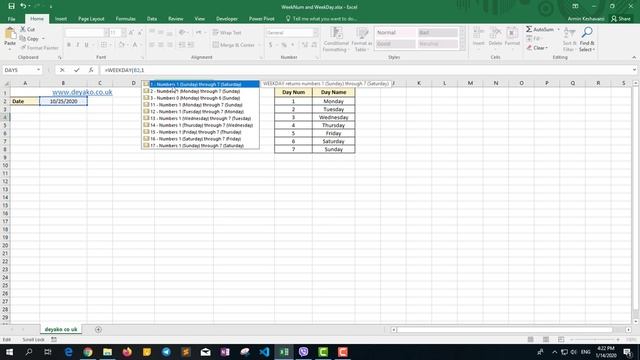This screenshot has height=360, width=640.
Task: Add a new sheet with plus icon
Action: [x=98, y=329]
